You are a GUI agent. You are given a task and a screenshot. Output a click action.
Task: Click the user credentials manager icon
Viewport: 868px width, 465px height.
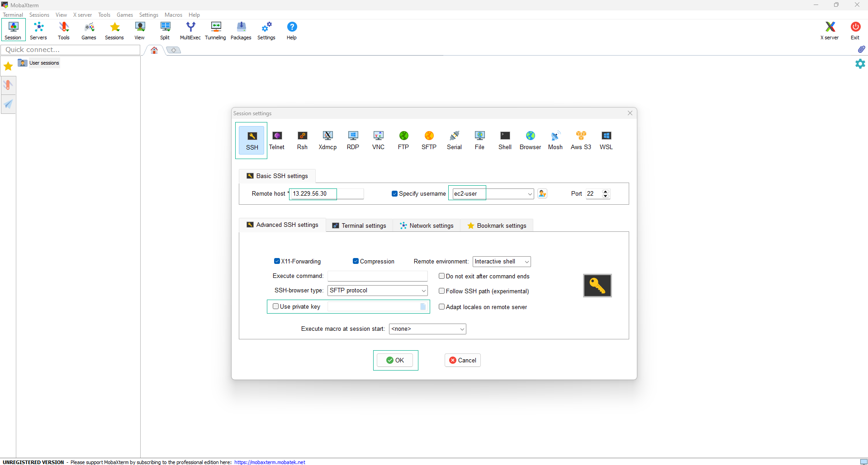coord(542,193)
